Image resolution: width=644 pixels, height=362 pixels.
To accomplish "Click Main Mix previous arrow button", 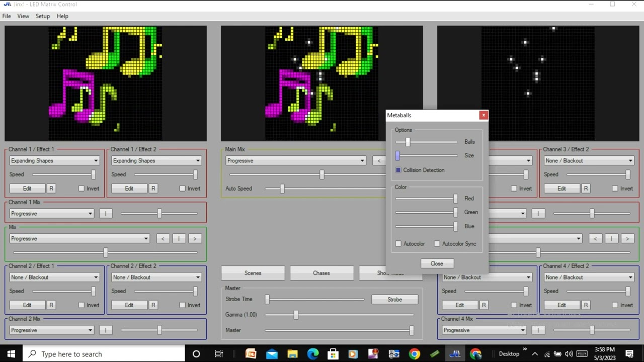I will (x=379, y=161).
